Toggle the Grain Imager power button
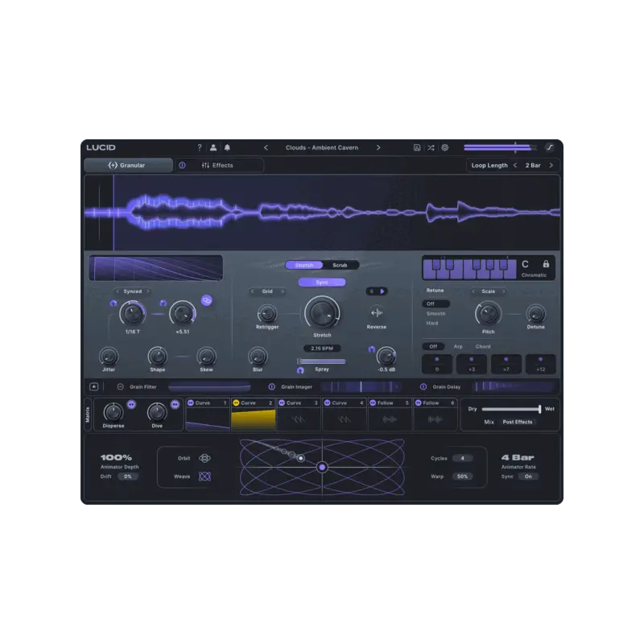The width and height of the screenshot is (644, 644). pos(271,386)
